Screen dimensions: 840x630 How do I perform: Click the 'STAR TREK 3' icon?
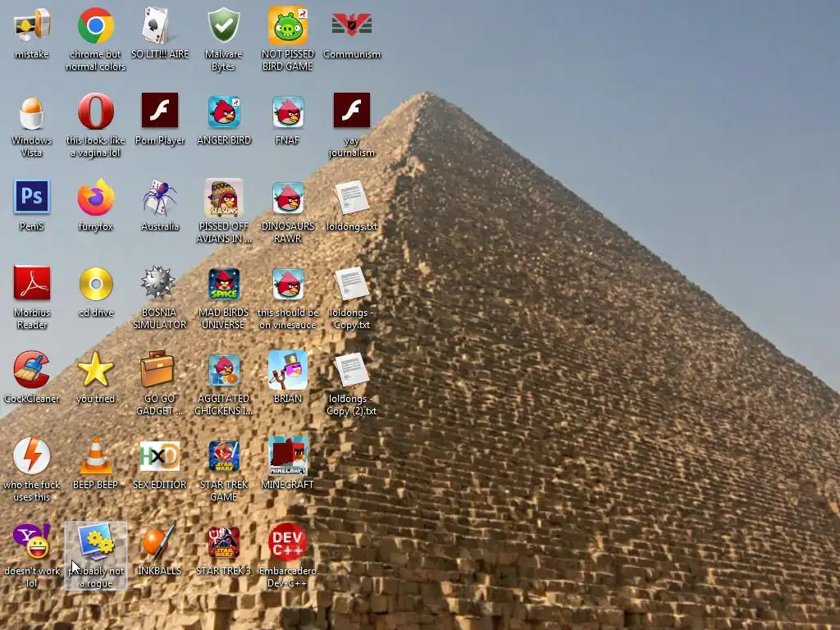tap(223, 542)
